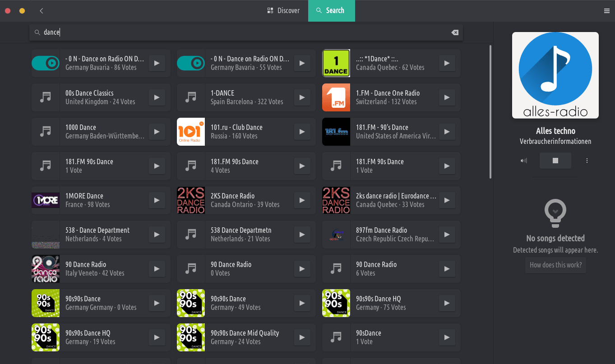
Task: Play 90s90s Dance HQ with 75 votes
Action: [447, 303]
